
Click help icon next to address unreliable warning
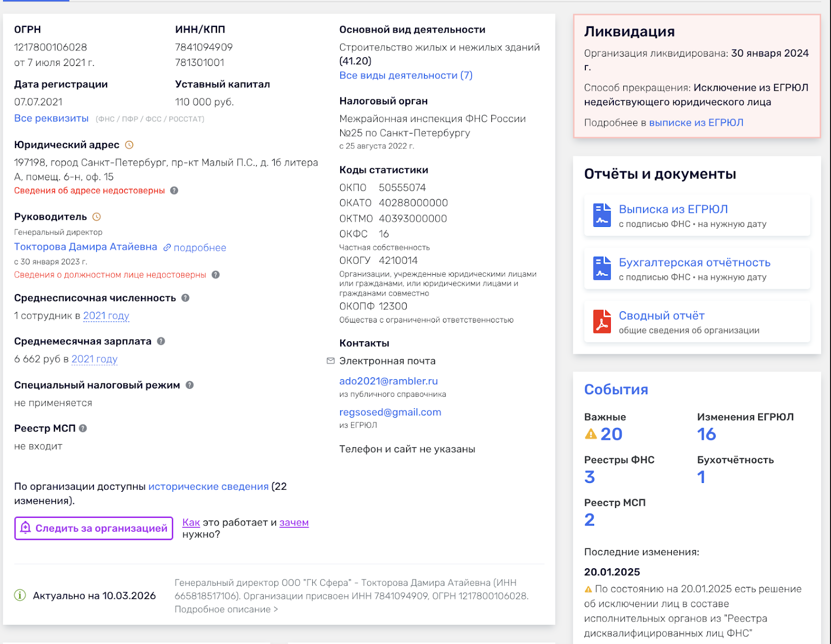click(175, 191)
